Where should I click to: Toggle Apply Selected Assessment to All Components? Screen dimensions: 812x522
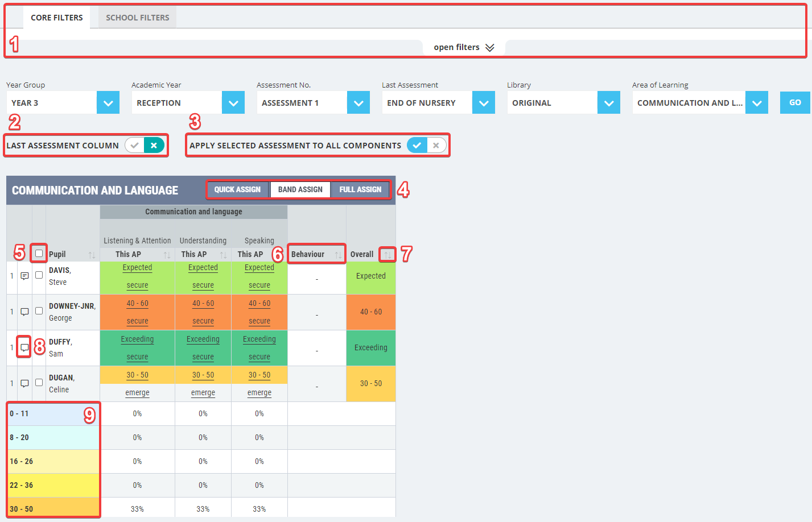tap(426, 146)
